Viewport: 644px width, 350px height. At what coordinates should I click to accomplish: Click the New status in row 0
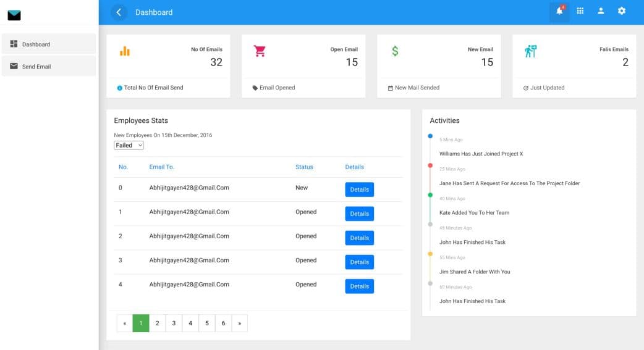tap(302, 188)
